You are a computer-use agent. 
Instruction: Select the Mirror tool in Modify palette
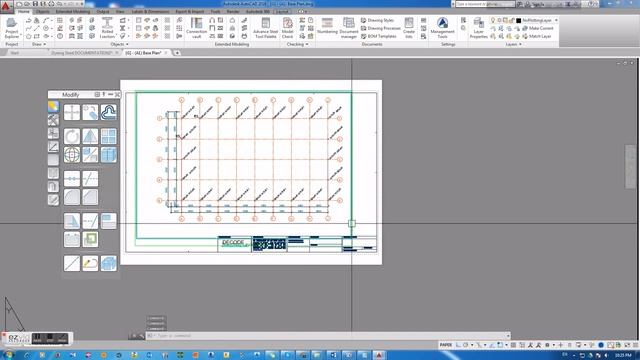[90, 136]
